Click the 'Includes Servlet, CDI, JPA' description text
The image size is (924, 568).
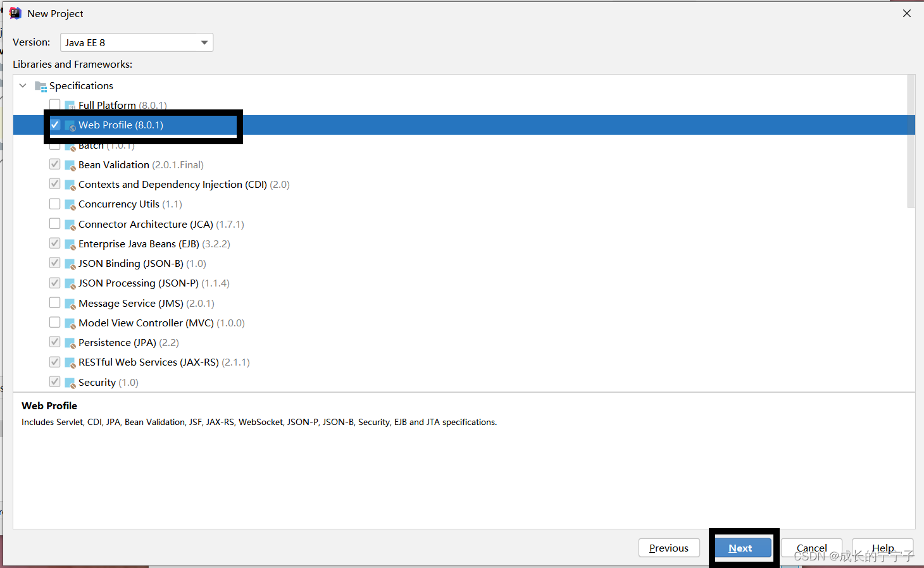pos(259,422)
